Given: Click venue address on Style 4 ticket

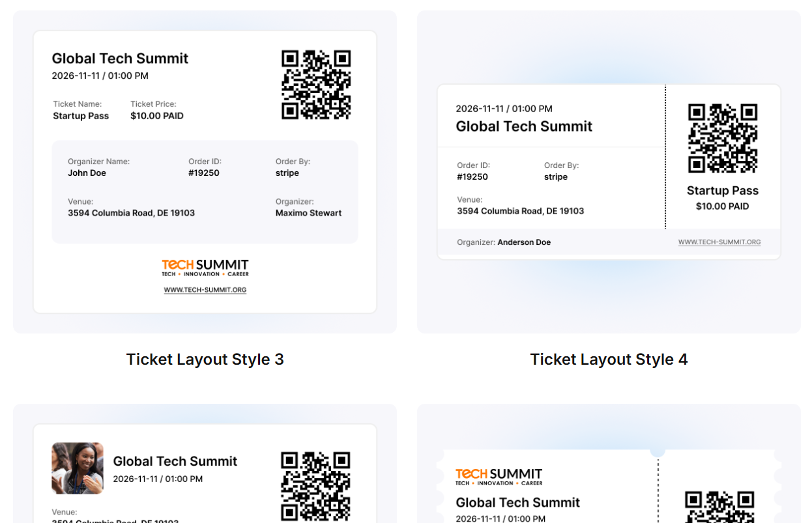Looking at the screenshot, I should [521, 211].
